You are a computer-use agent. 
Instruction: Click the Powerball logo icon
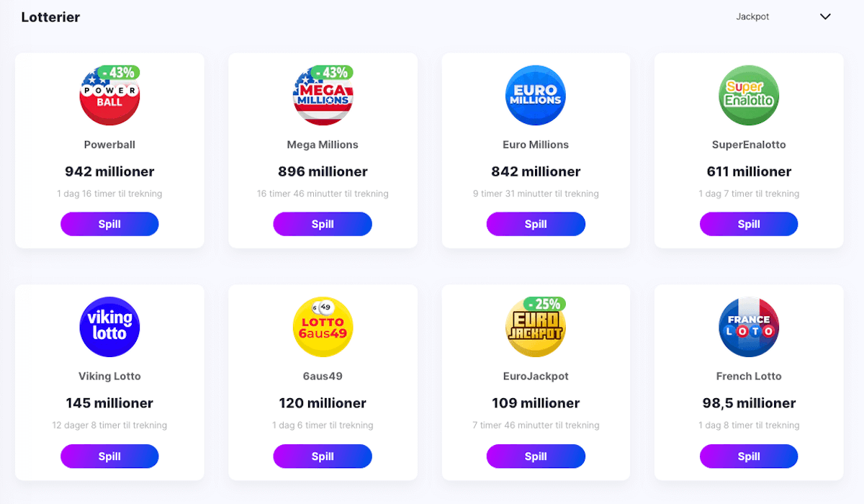click(109, 96)
